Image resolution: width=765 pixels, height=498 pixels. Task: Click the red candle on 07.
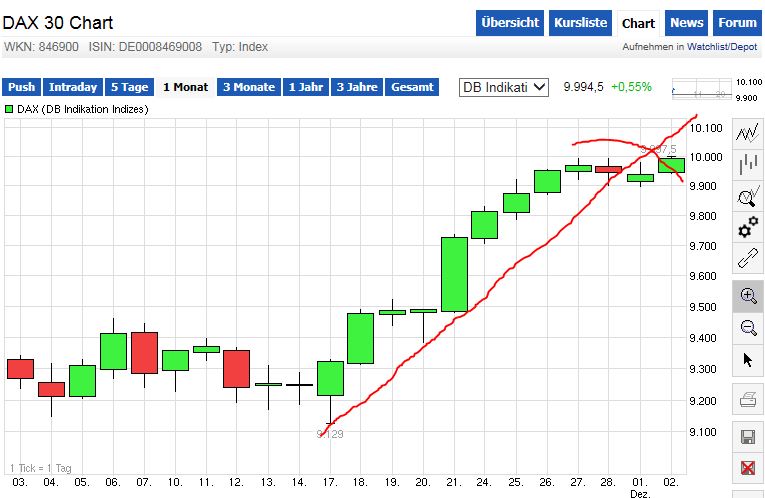click(144, 353)
